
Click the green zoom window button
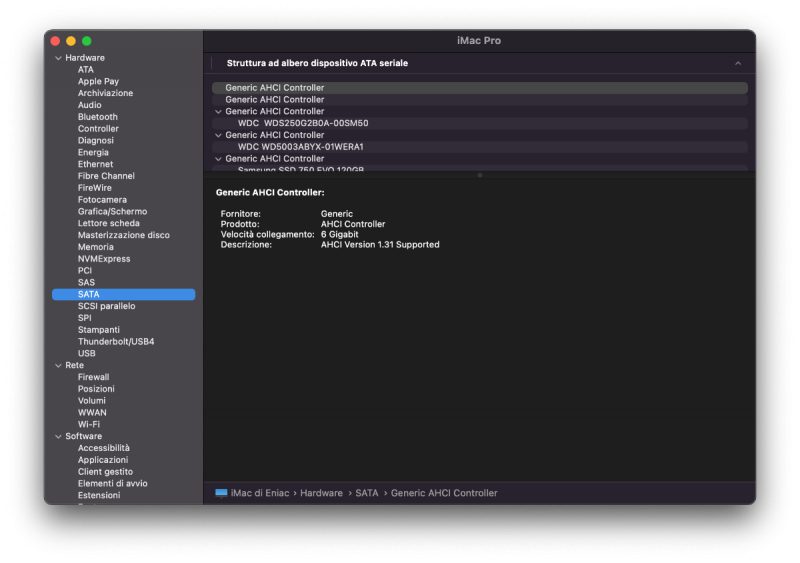click(x=87, y=41)
